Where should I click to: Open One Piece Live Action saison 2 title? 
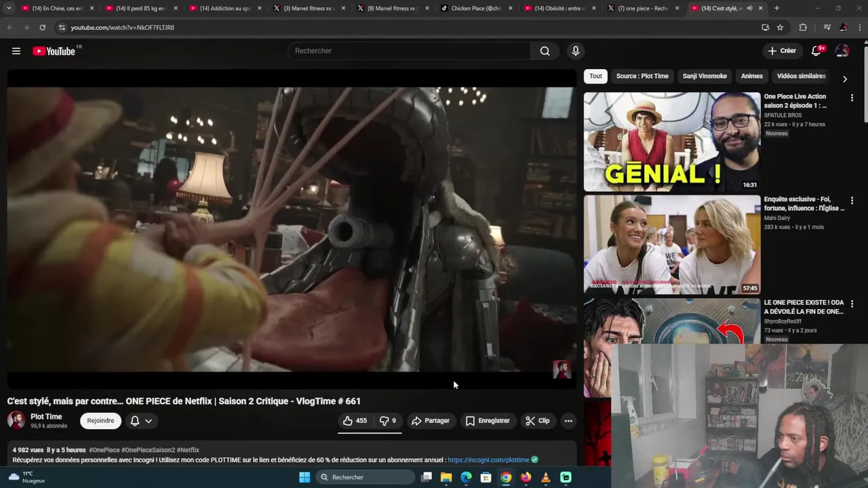pyautogui.click(x=795, y=101)
